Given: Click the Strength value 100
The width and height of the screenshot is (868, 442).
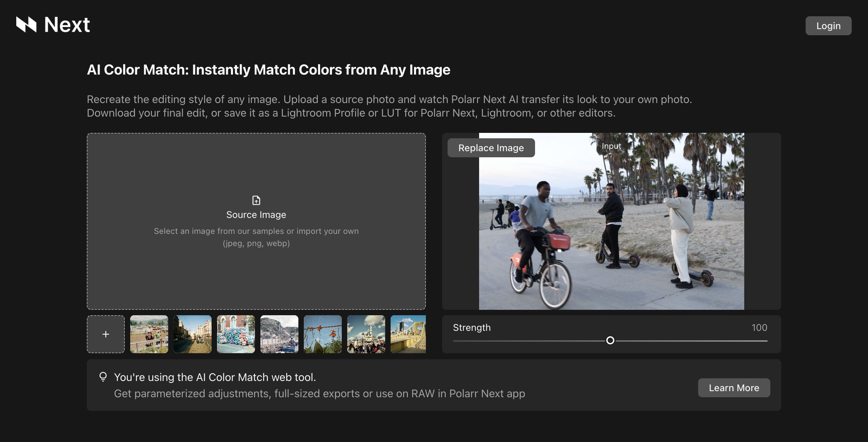Looking at the screenshot, I should [759, 327].
